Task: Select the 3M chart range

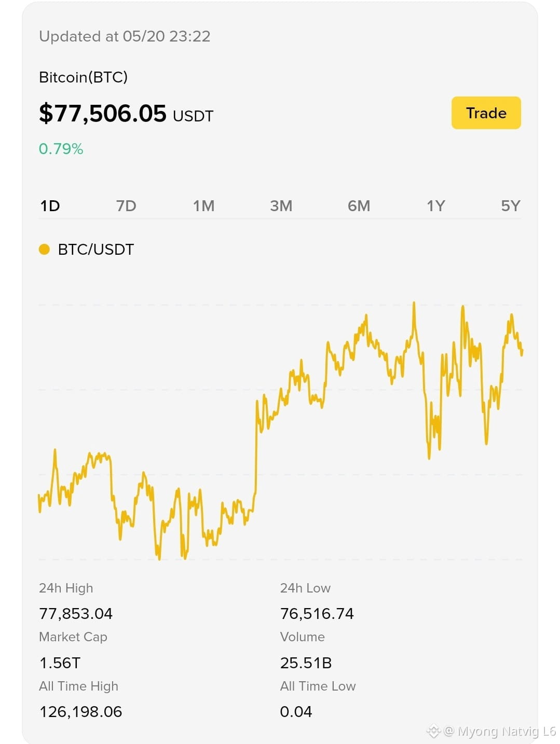Action: click(281, 206)
